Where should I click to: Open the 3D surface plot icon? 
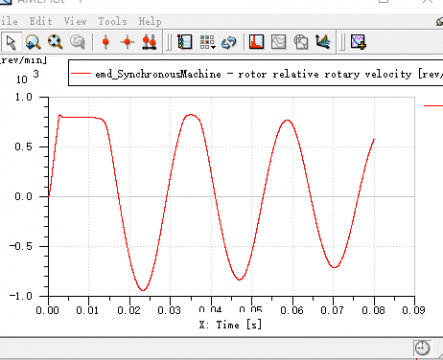pyautogui.click(x=323, y=42)
